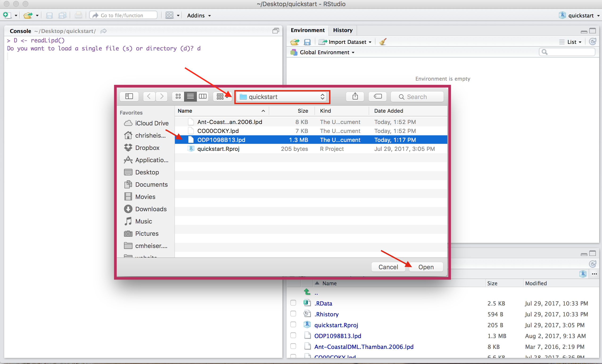Click the Open button
The height and width of the screenshot is (364, 602).
pos(426,267)
